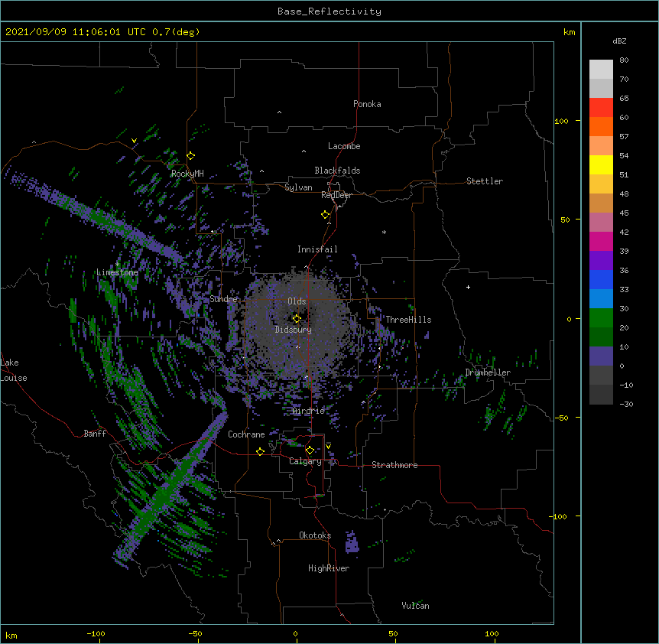Click the Vulcan town label
Viewport: 659px width, 644px height.
[x=415, y=606]
